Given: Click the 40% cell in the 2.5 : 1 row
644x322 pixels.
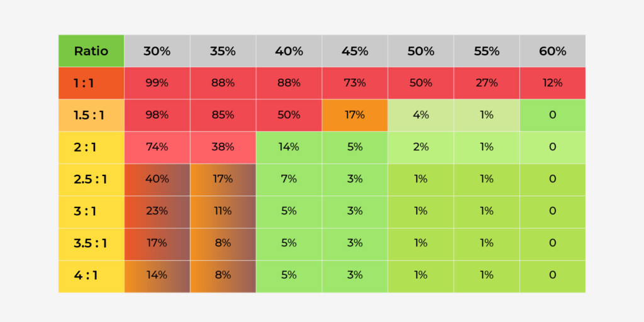Looking at the screenshot, I should coord(157,179).
